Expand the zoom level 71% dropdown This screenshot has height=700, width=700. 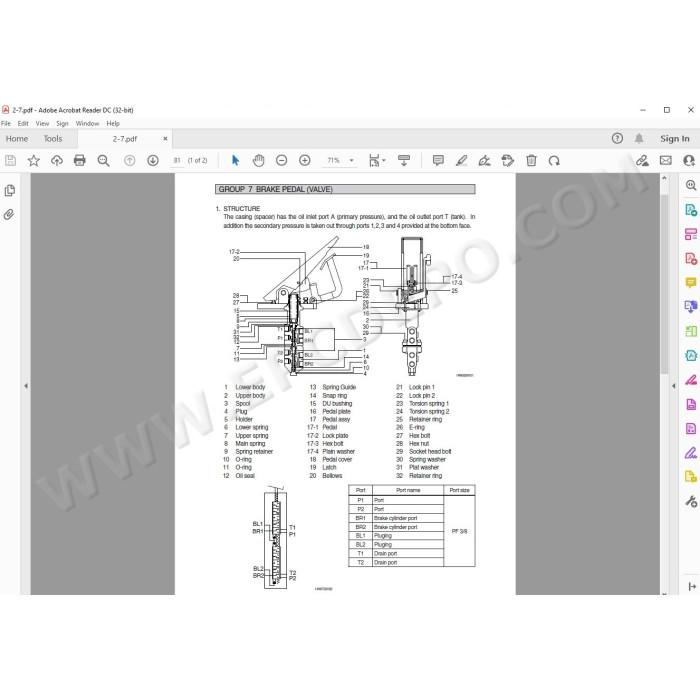(352, 160)
